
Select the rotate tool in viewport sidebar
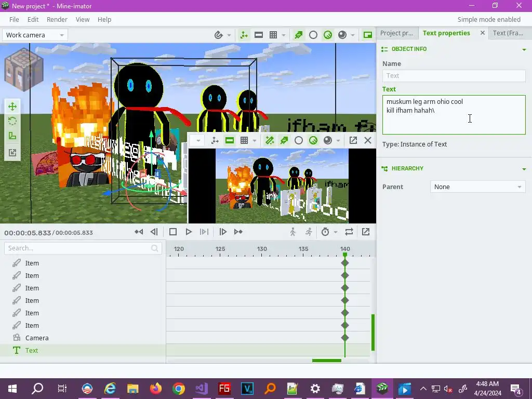(x=12, y=121)
